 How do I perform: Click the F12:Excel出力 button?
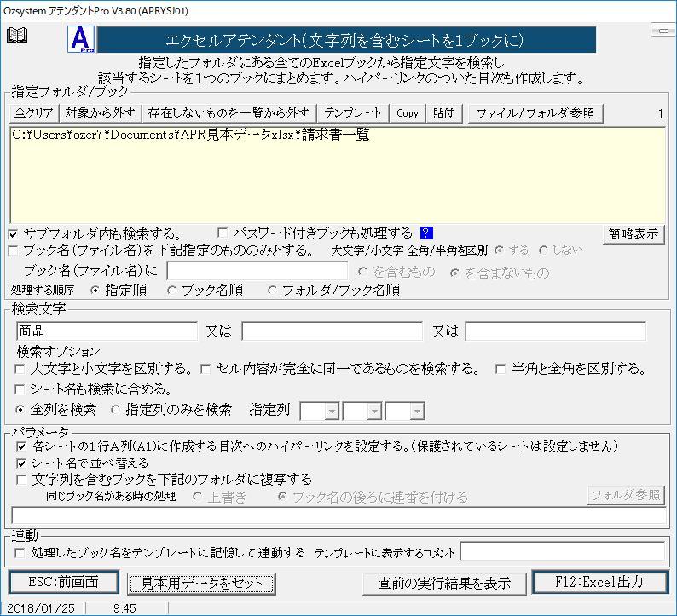coord(600,583)
